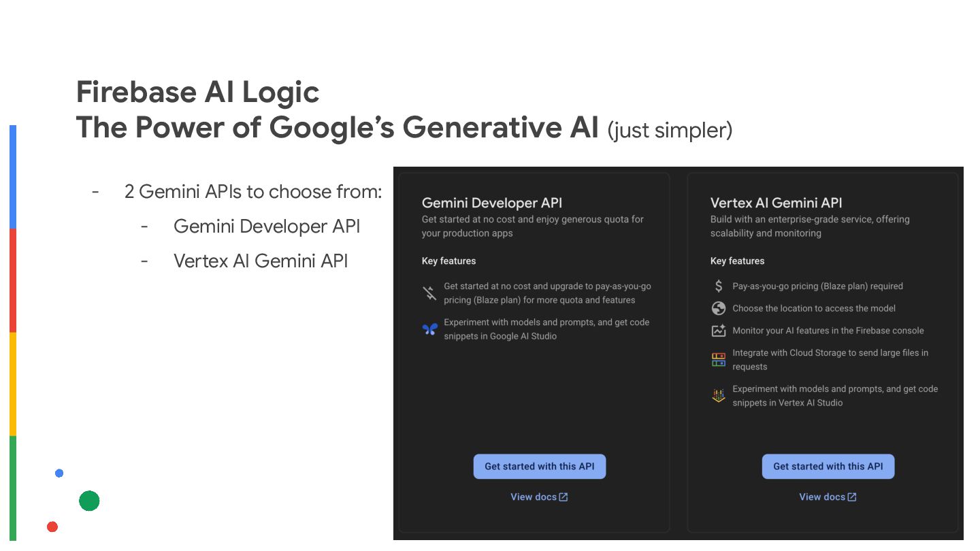This screenshot has height=551, width=980.
Task: Click the Vertex AI Studio icon
Action: tap(719, 395)
